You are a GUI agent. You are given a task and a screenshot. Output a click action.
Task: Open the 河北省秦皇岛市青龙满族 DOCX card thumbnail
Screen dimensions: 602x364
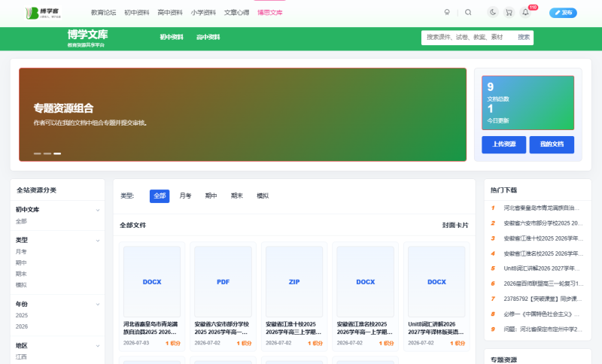(152, 281)
